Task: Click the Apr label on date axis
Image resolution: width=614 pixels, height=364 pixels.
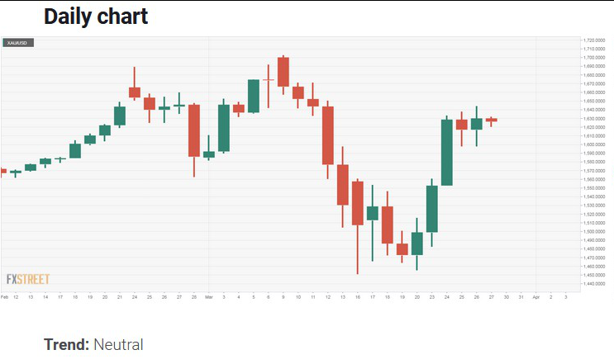Action: coord(535,295)
